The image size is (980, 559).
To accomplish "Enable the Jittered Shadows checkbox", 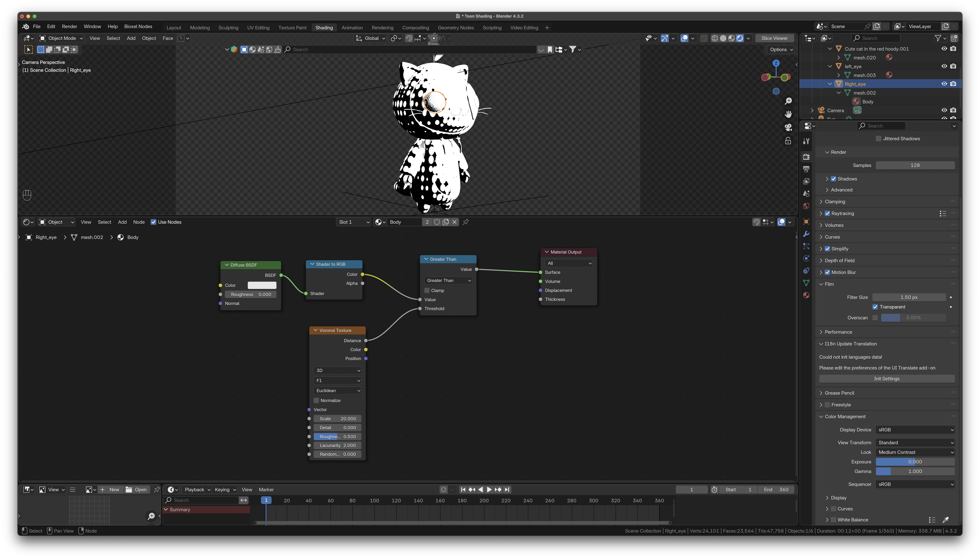I will click(878, 139).
